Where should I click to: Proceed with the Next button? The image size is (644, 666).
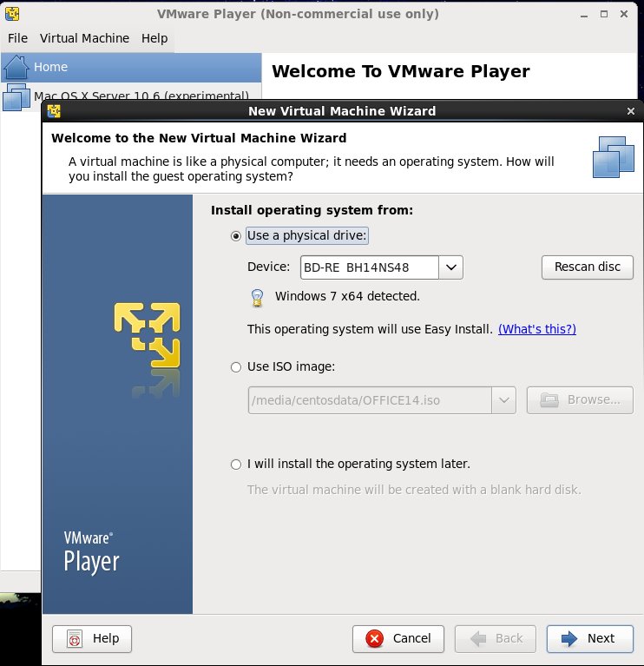click(590, 639)
